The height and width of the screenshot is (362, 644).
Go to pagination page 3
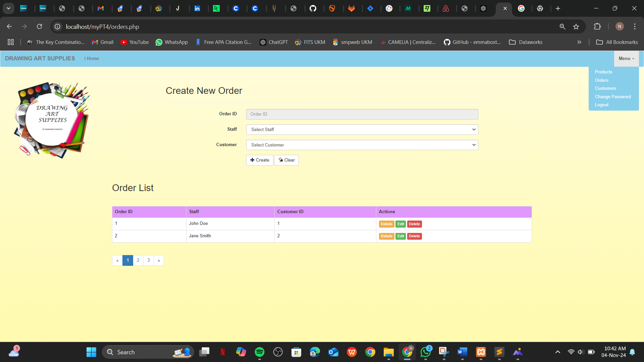148,260
